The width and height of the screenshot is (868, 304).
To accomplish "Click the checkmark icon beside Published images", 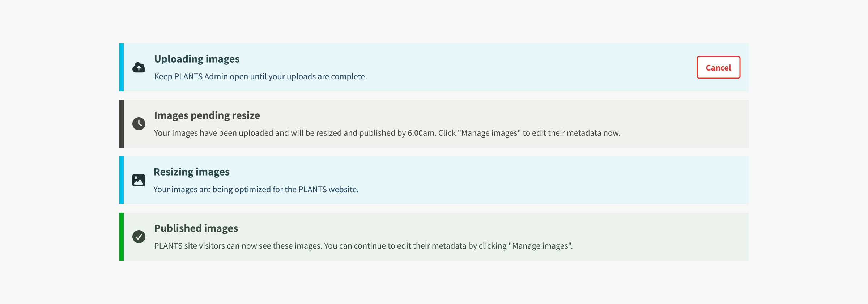I will pos(139,237).
